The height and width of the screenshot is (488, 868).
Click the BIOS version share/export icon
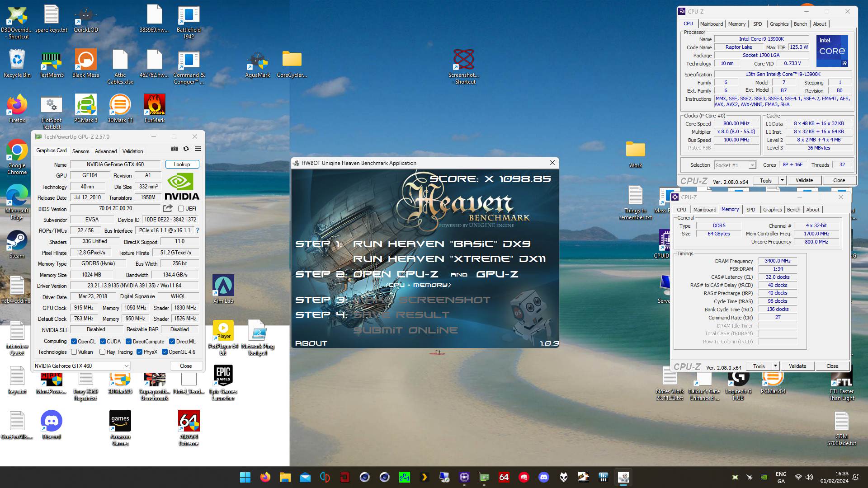(168, 208)
